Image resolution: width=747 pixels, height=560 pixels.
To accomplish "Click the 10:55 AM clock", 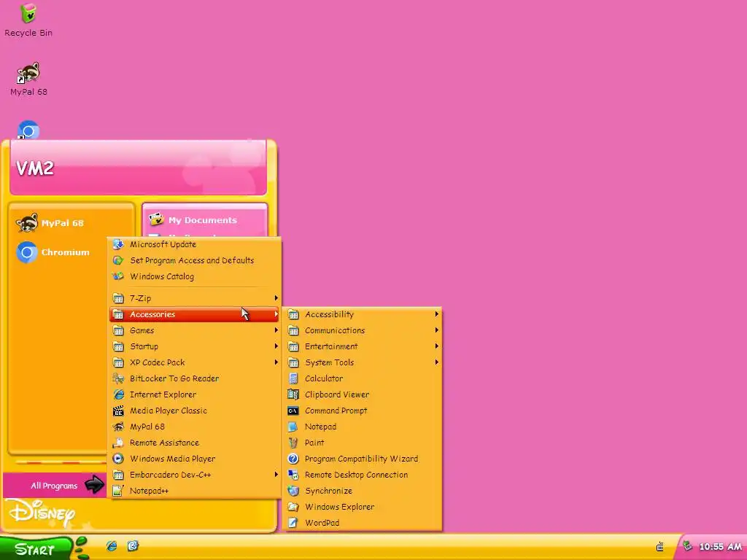I will click(x=720, y=547).
